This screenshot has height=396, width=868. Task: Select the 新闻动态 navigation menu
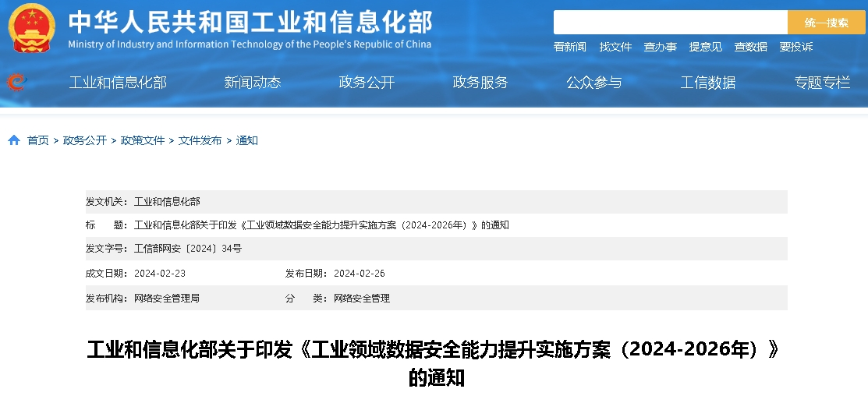(253, 83)
